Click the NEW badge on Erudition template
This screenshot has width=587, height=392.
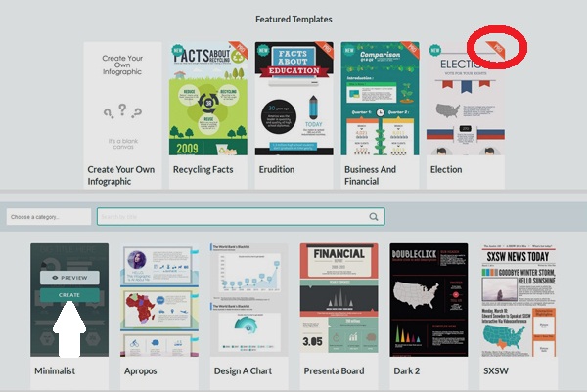point(261,48)
